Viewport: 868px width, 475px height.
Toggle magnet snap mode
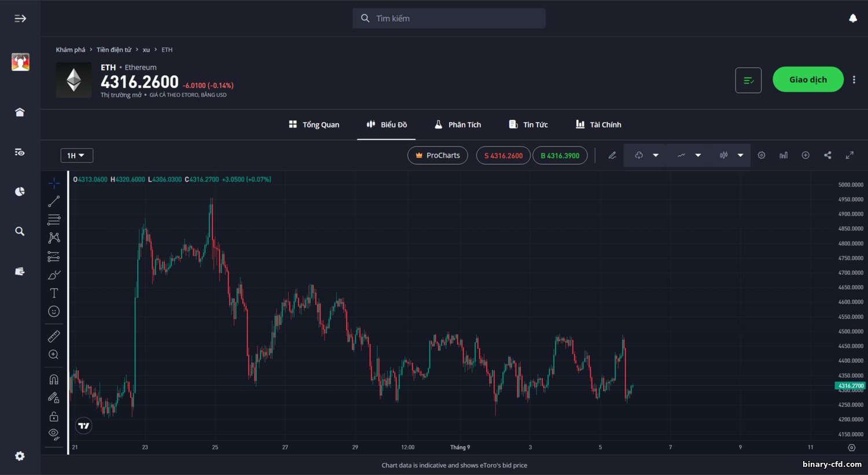[54, 379]
